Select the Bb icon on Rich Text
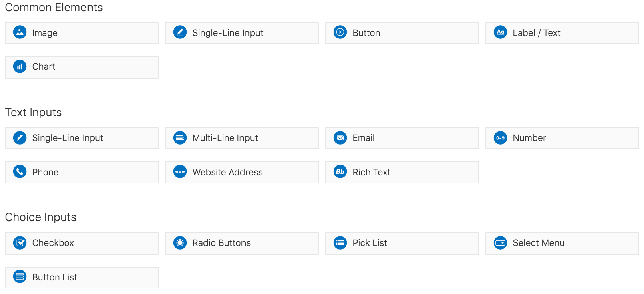The image size is (644, 294). tap(340, 172)
